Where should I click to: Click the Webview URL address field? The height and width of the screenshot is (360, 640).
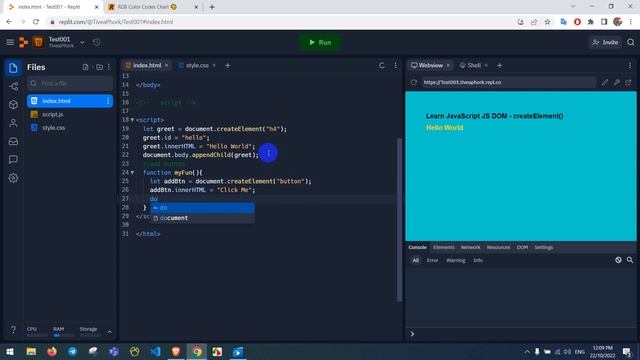508,82
